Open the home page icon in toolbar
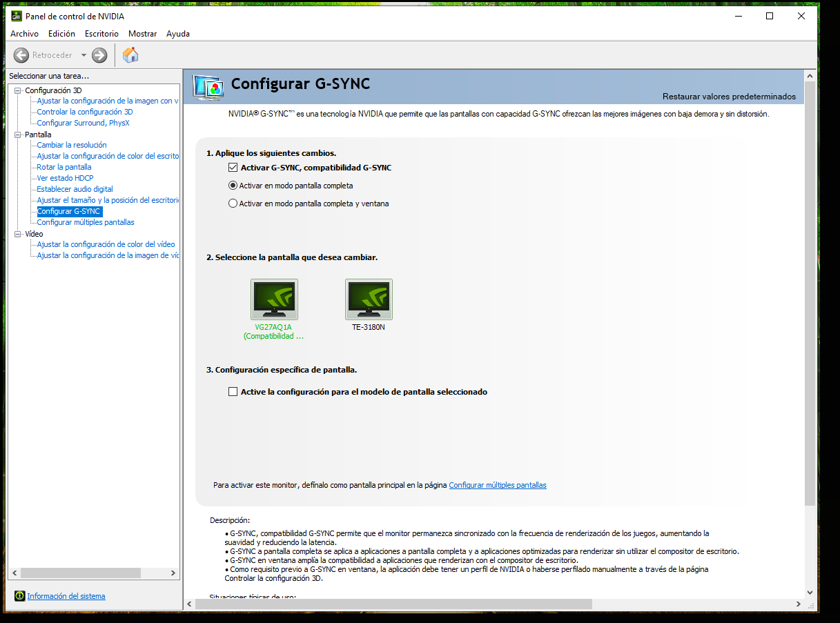Image resolution: width=840 pixels, height=623 pixels. click(130, 55)
